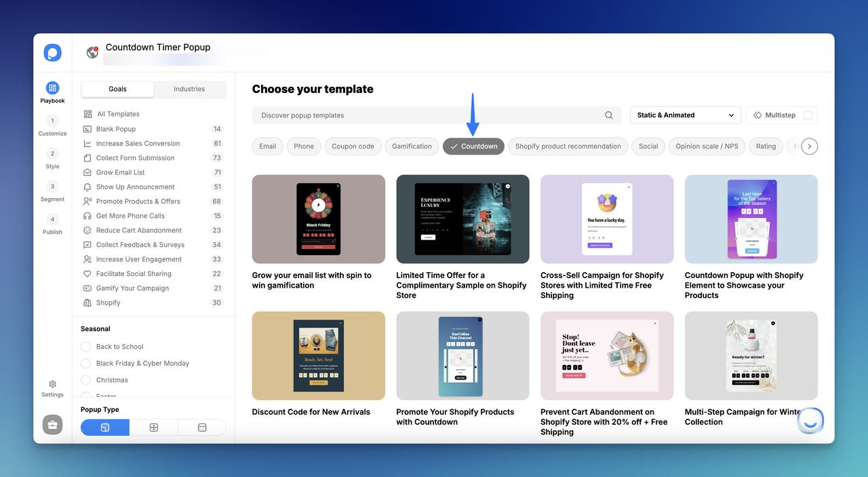Click the search magnifier icon
Screen dimensions: 868x477
pos(609,115)
